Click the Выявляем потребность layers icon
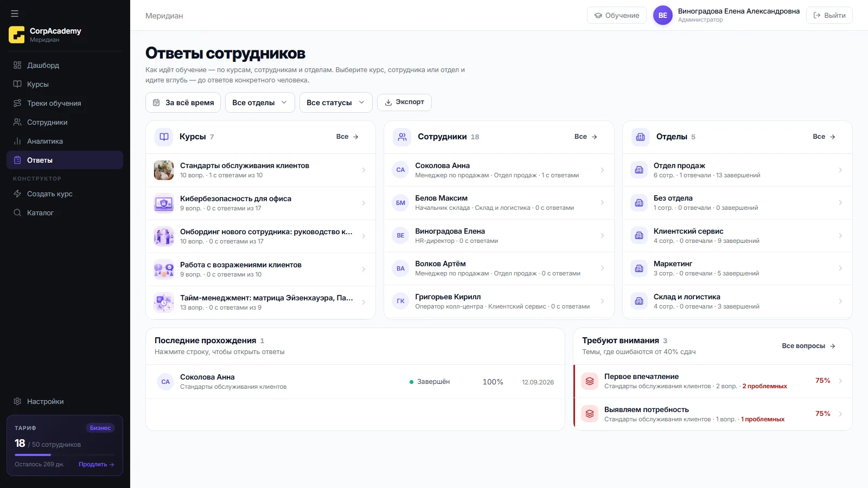868x488 pixels. pyautogui.click(x=590, y=414)
